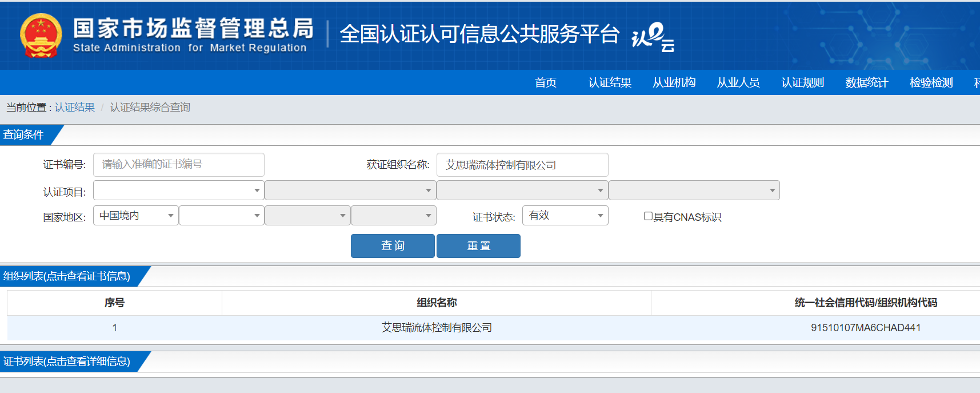Click row number 1 cell
The height and width of the screenshot is (393, 980).
114,328
